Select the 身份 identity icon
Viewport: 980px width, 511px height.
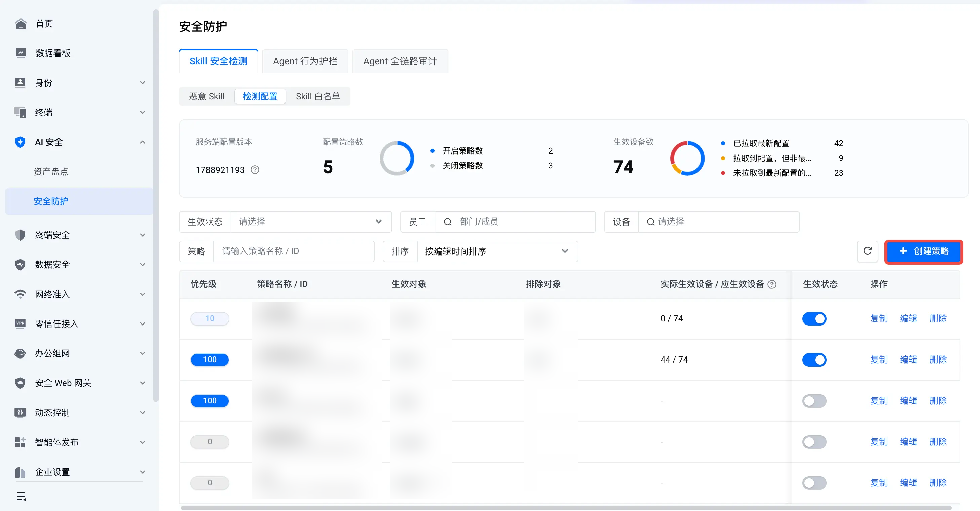[21, 82]
